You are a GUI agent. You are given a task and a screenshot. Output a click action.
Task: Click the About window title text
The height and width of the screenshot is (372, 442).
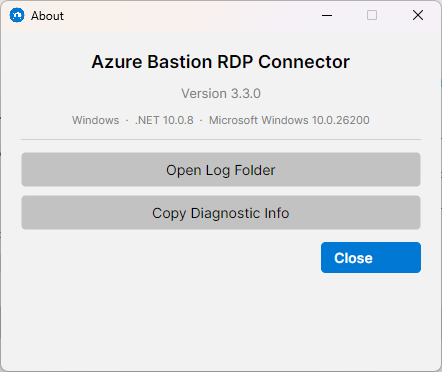tap(47, 16)
